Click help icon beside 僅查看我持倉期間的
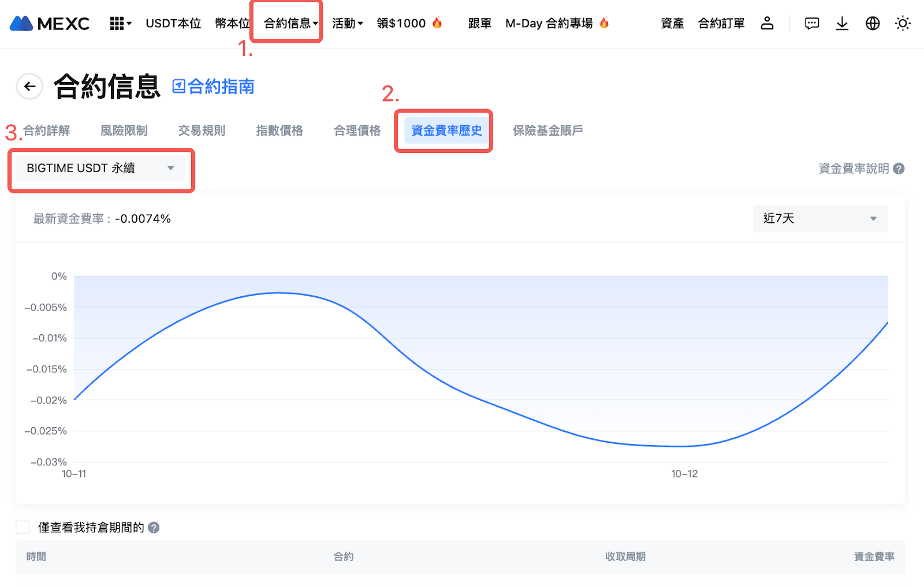This screenshot has height=586, width=924. [154, 528]
